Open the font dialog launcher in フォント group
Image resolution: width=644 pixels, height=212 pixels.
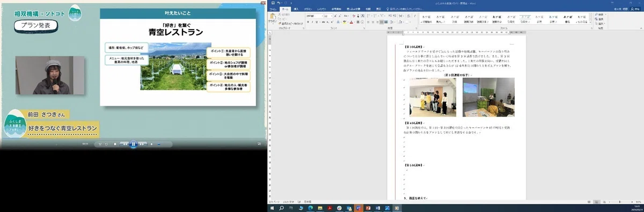364,28
